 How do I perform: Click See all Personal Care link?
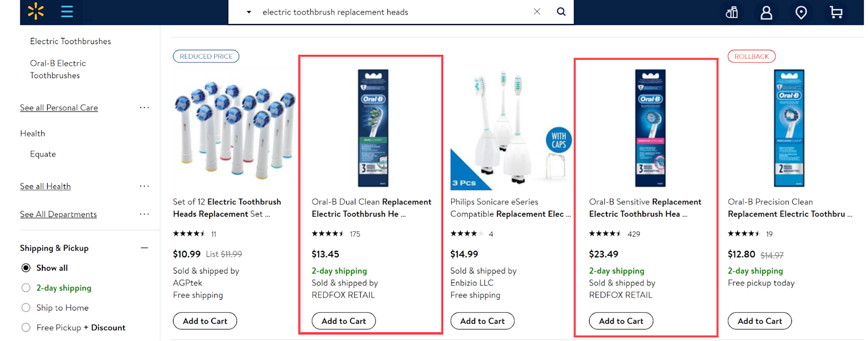click(59, 108)
